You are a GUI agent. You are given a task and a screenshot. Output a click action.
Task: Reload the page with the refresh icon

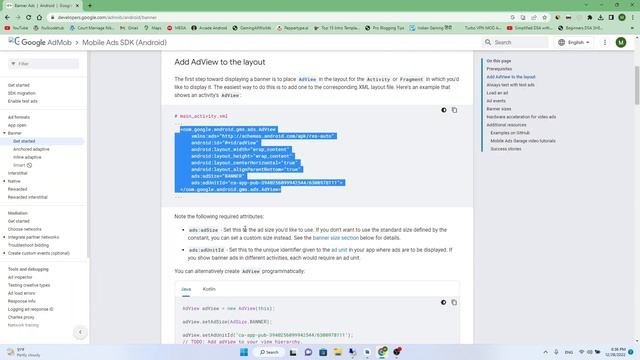[x=29, y=18]
